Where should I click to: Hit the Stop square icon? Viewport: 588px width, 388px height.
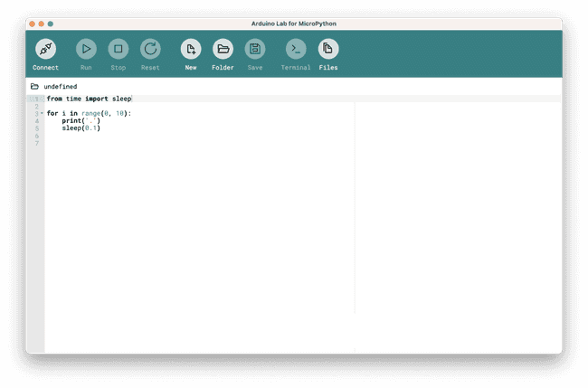pos(118,49)
